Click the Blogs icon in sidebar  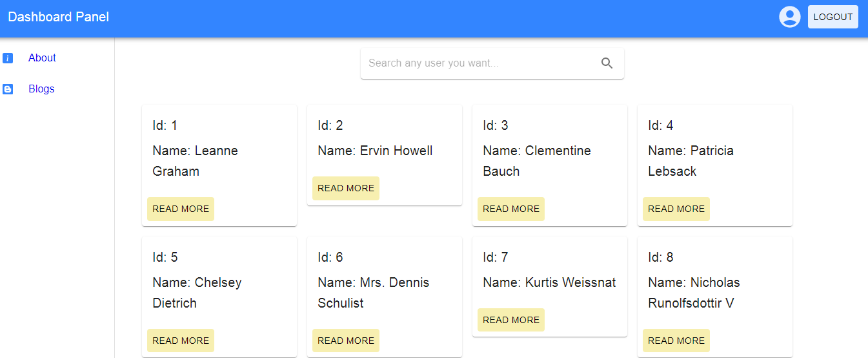tap(8, 89)
